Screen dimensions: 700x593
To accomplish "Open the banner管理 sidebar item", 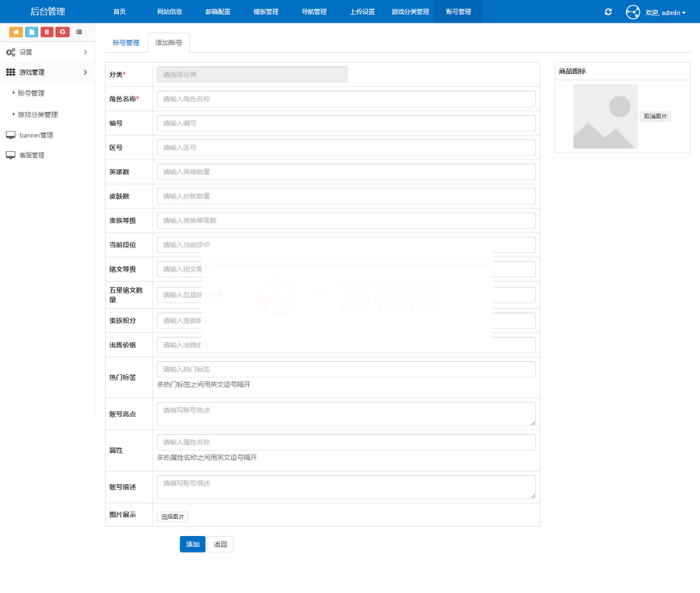I will pyautogui.click(x=36, y=135).
